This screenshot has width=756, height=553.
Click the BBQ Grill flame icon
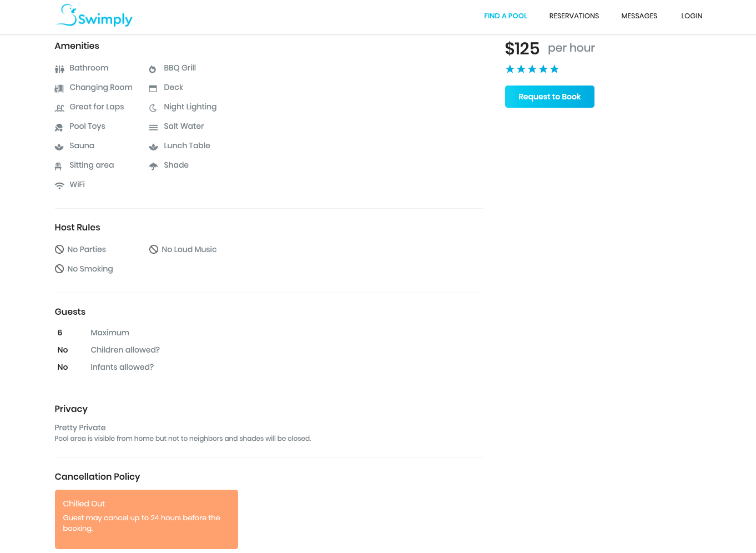(153, 69)
